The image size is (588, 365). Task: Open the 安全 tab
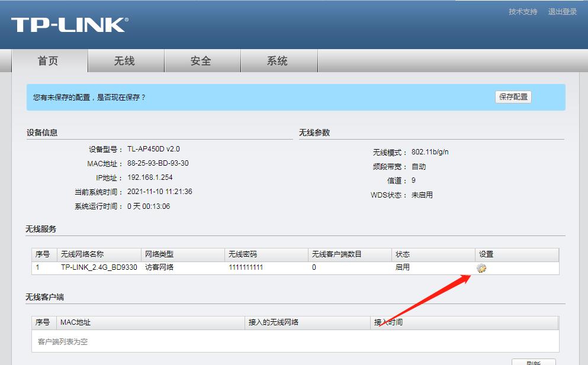pos(202,60)
